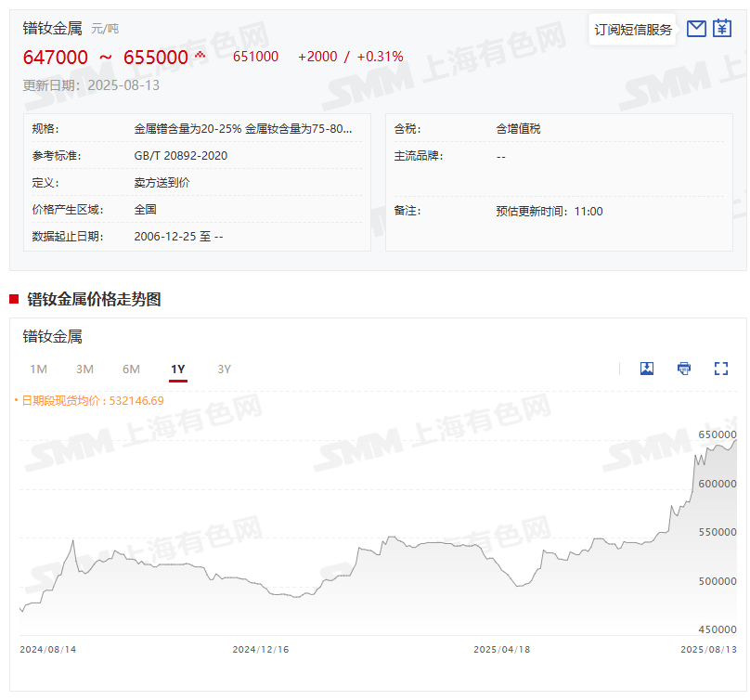Viewport: 750px width, 700px height.
Task: Click the 2024/12/16 date axis label
Action: 261,649
